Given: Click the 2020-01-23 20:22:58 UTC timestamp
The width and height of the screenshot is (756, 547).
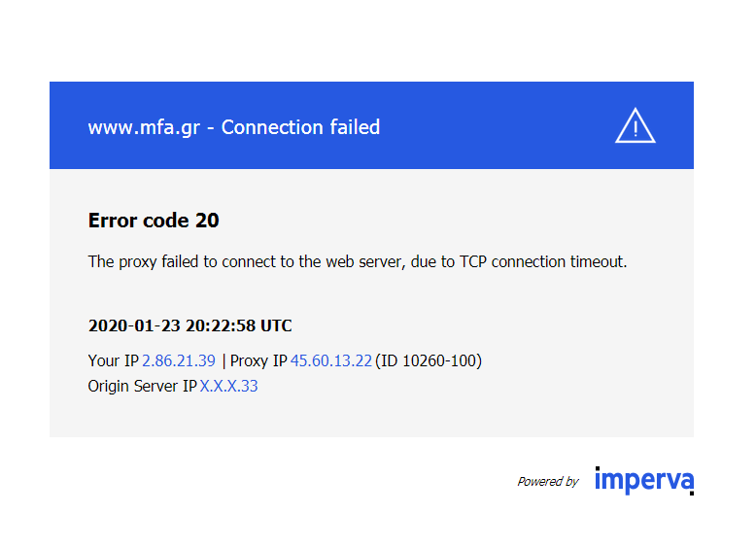Looking at the screenshot, I should tap(189, 325).
